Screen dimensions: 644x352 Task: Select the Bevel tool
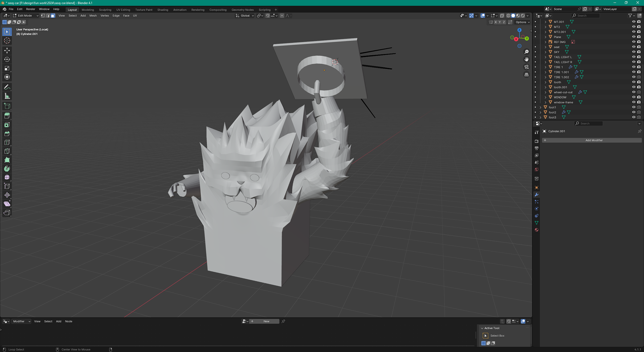pyautogui.click(x=7, y=133)
